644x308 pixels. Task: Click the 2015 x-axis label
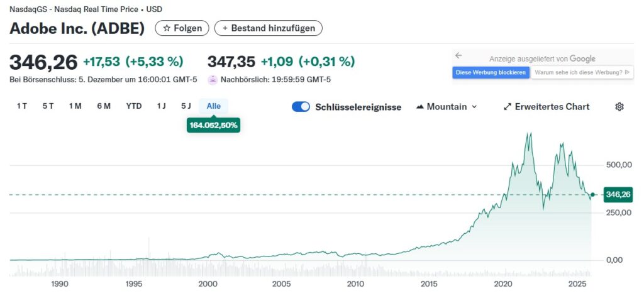point(429,283)
